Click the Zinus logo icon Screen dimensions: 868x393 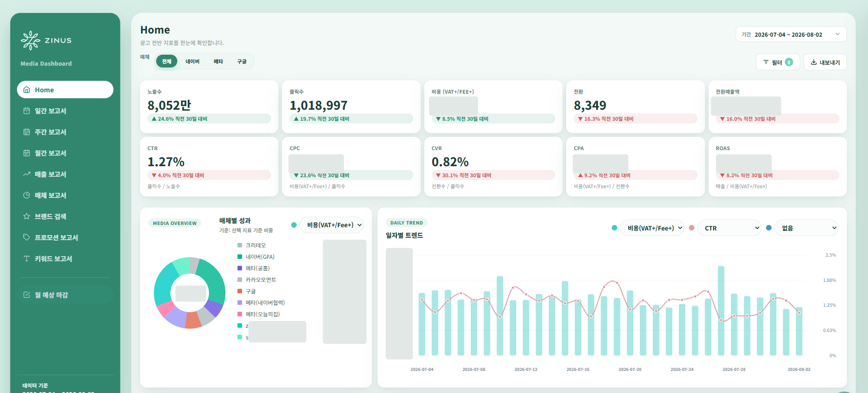(x=30, y=40)
